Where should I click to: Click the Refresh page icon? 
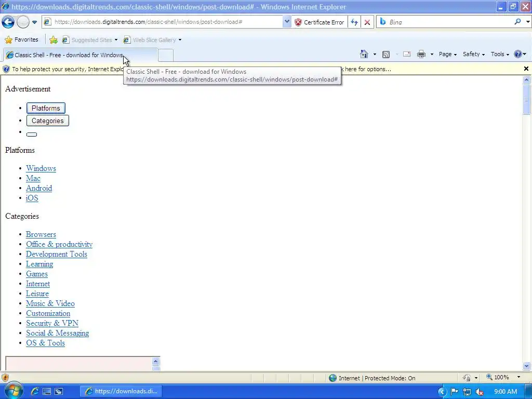(354, 22)
